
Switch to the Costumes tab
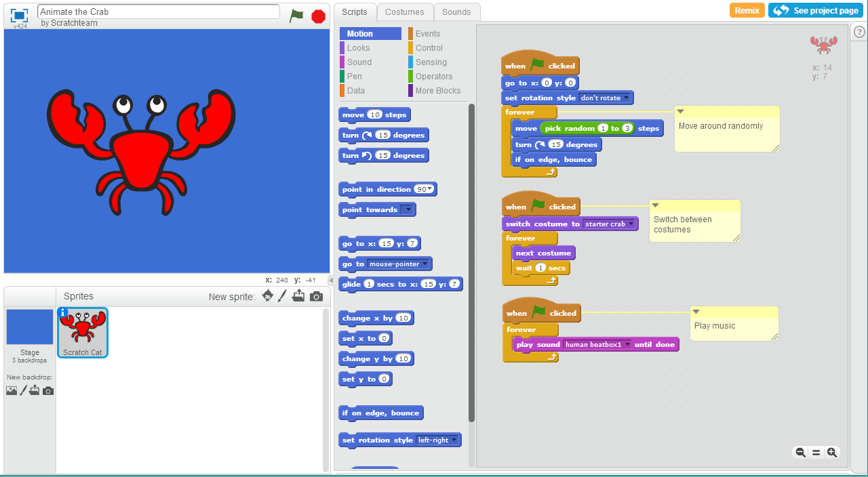[404, 12]
